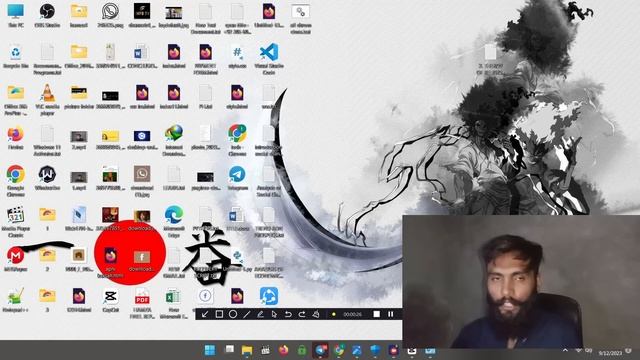
Task: Open the Windows Start menu
Action: point(210,350)
